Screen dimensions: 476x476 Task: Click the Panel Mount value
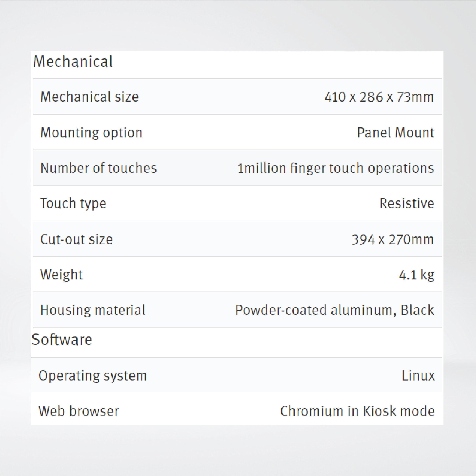[395, 133]
